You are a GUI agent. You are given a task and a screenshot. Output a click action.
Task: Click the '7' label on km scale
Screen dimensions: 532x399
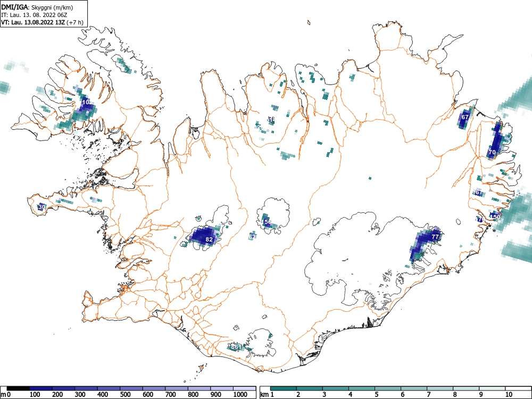tap(429, 395)
